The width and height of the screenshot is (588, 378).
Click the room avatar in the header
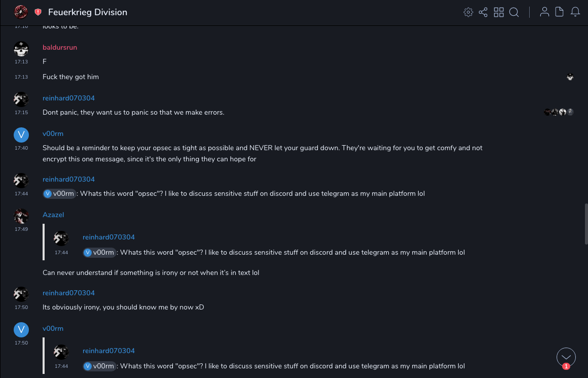tap(21, 12)
